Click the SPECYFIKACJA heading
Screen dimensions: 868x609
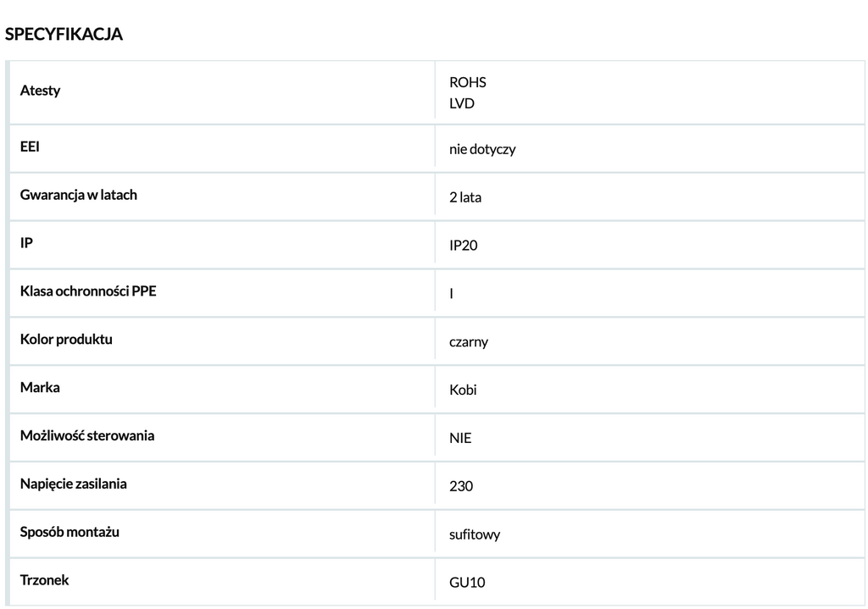point(64,34)
